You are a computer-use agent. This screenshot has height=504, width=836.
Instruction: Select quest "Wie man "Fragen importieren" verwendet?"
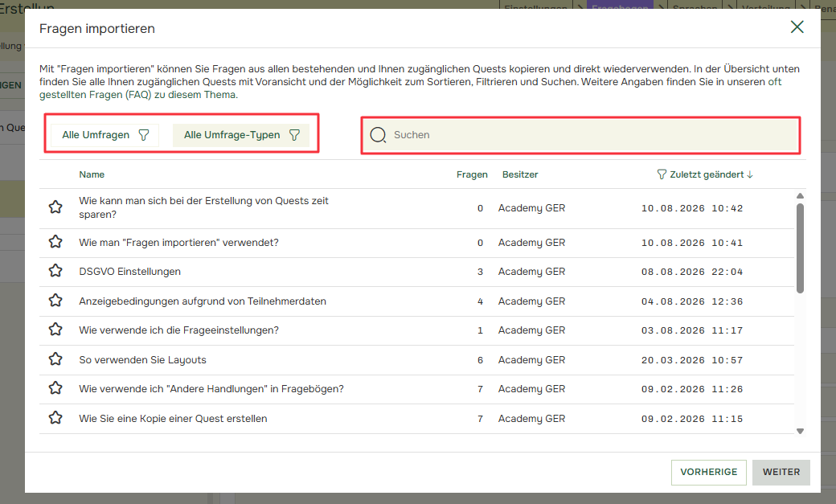click(x=178, y=243)
